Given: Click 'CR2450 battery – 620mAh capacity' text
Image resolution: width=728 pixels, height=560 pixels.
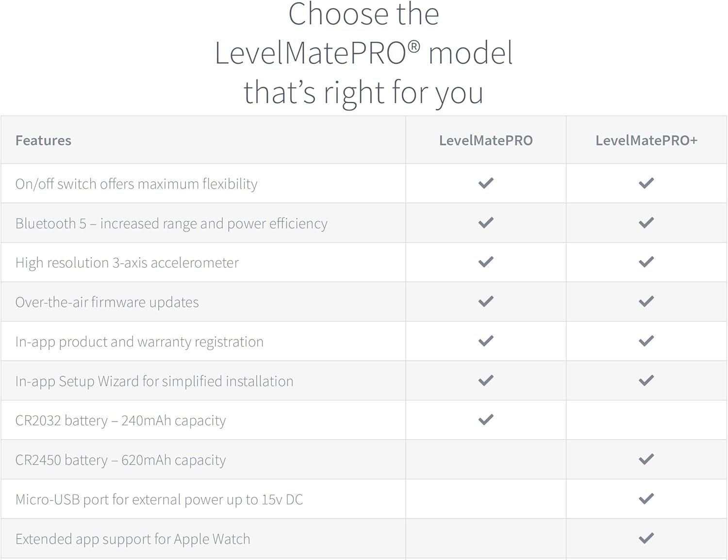Looking at the screenshot, I should click(120, 460).
